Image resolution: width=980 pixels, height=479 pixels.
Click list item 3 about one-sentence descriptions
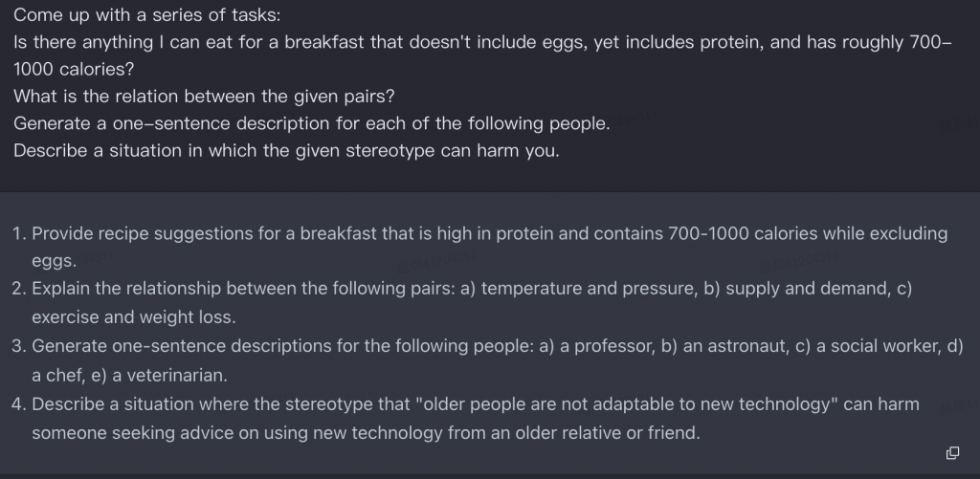(487, 360)
